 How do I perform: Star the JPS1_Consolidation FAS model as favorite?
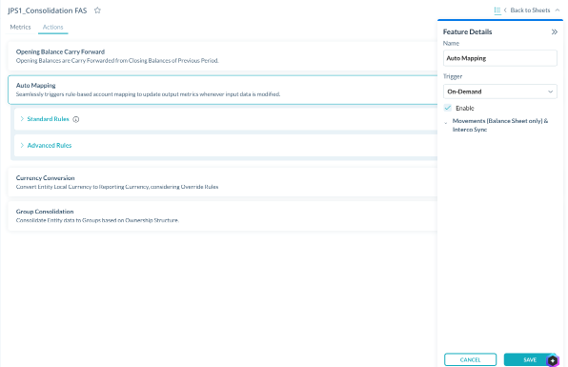pos(97,10)
